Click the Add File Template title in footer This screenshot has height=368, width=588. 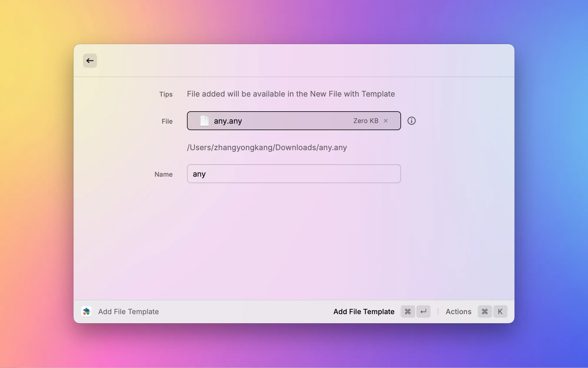coord(128,311)
